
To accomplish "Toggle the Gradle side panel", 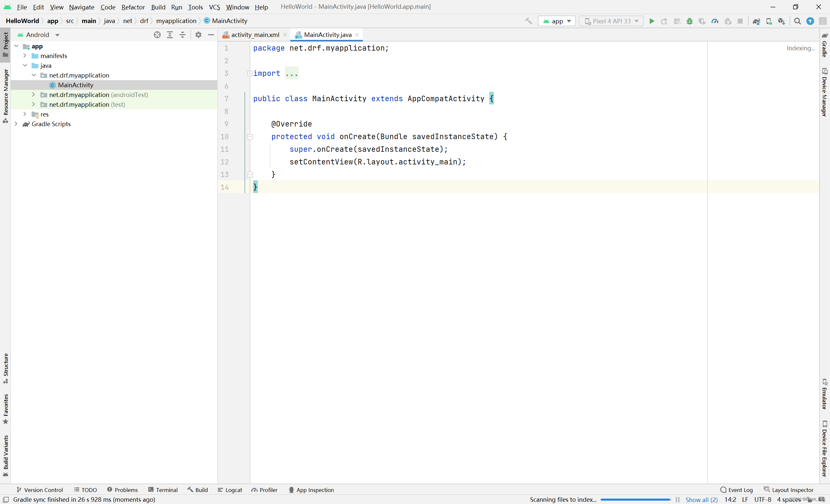I will click(x=824, y=45).
